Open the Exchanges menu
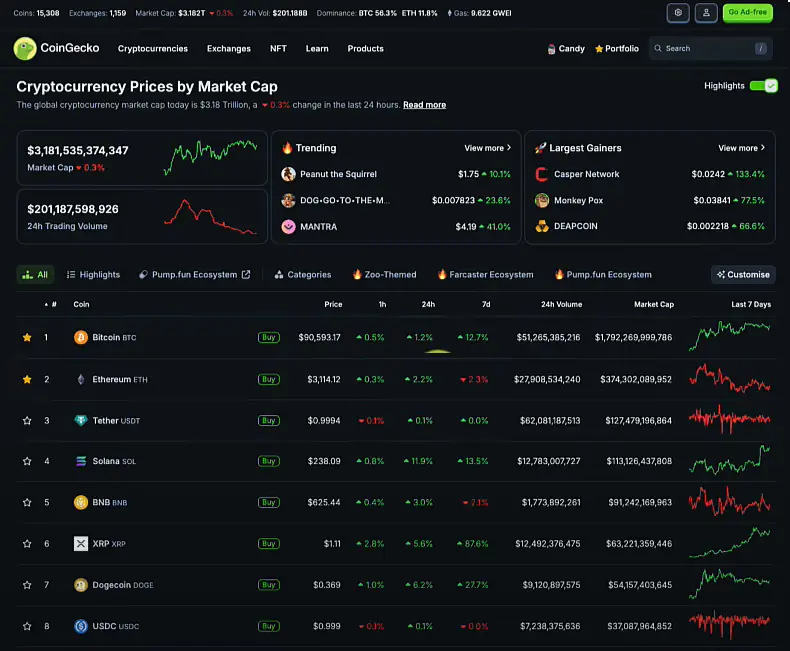This screenshot has width=790, height=651. click(x=229, y=49)
